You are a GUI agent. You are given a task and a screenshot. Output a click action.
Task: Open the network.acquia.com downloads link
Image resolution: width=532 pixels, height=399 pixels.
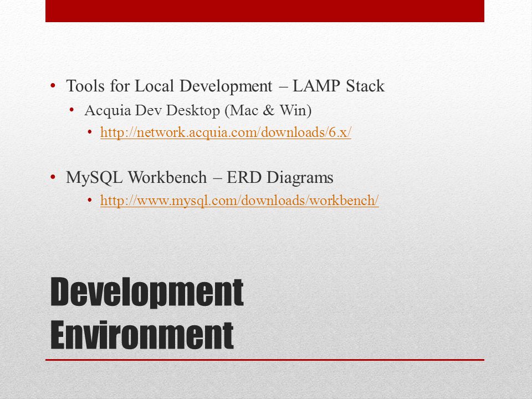(x=226, y=132)
